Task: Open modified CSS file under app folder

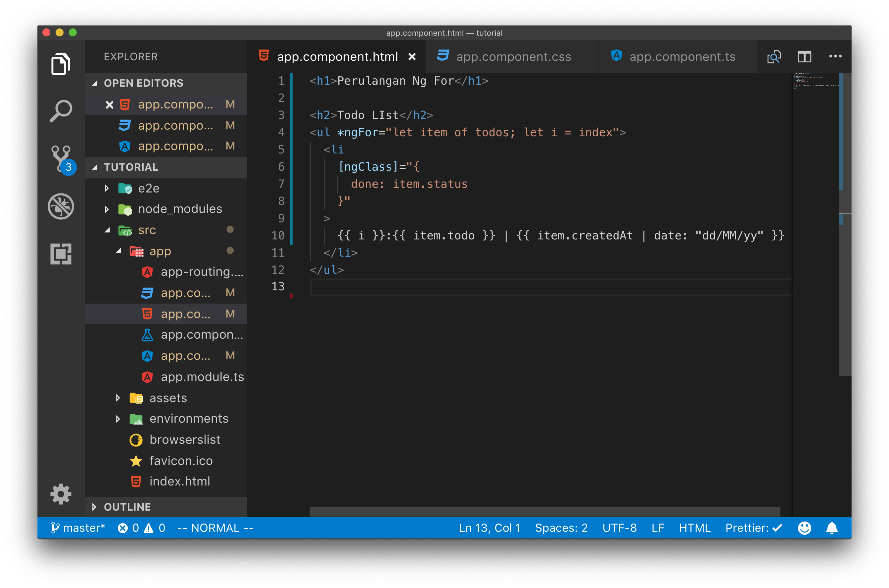Action: 166,292
